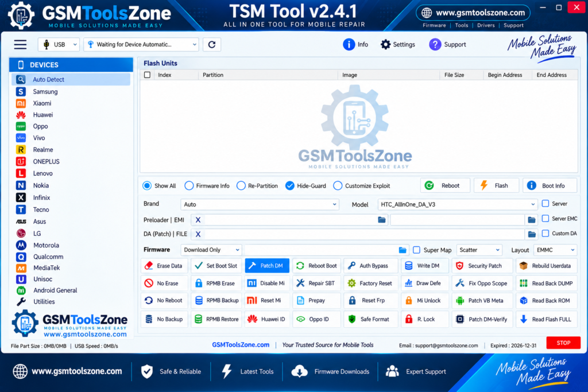Click GSMToolsZone.com footer link
This screenshot has width=588, height=392.
(241, 345)
